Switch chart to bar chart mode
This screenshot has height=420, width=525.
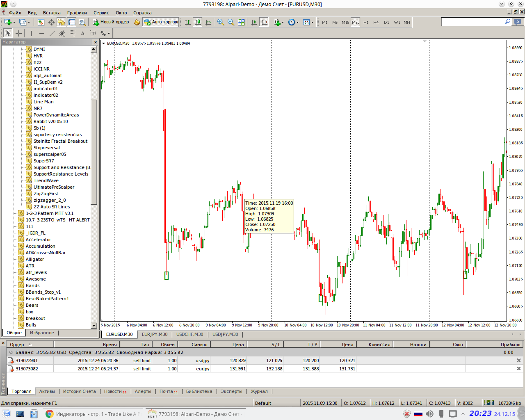coord(187,22)
